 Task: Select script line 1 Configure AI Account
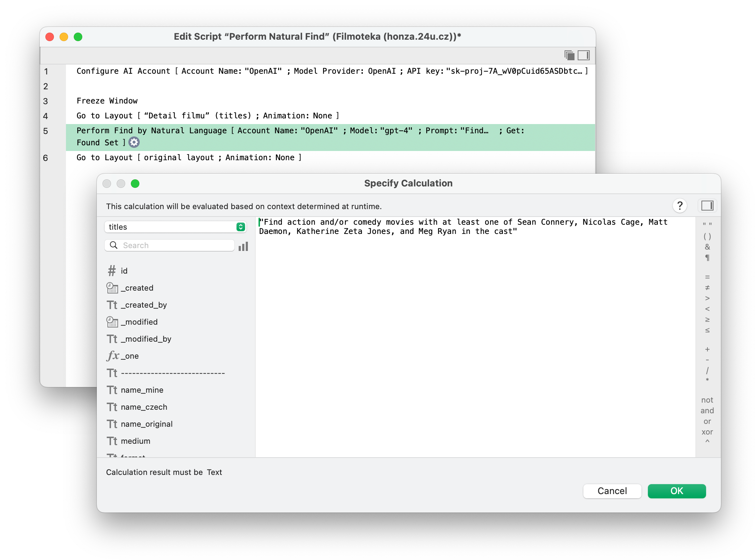point(330,71)
